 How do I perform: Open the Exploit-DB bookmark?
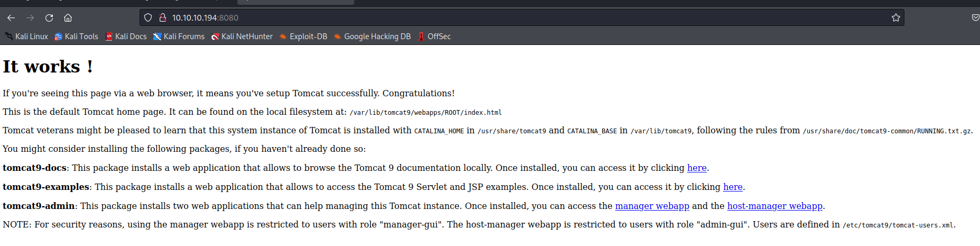[303, 37]
